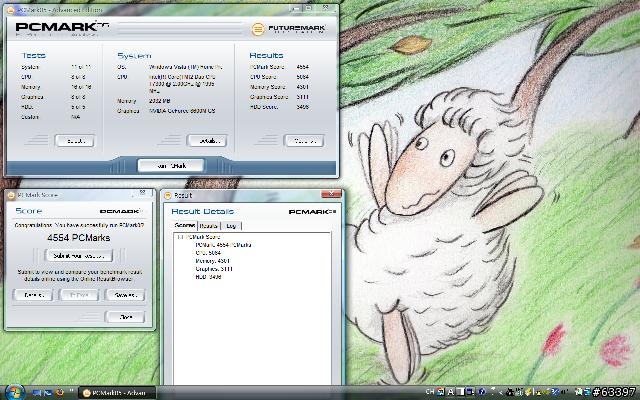The height and width of the screenshot is (400, 640).
Task: Click the Firefox quick launch icon
Action: click(x=60, y=393)
